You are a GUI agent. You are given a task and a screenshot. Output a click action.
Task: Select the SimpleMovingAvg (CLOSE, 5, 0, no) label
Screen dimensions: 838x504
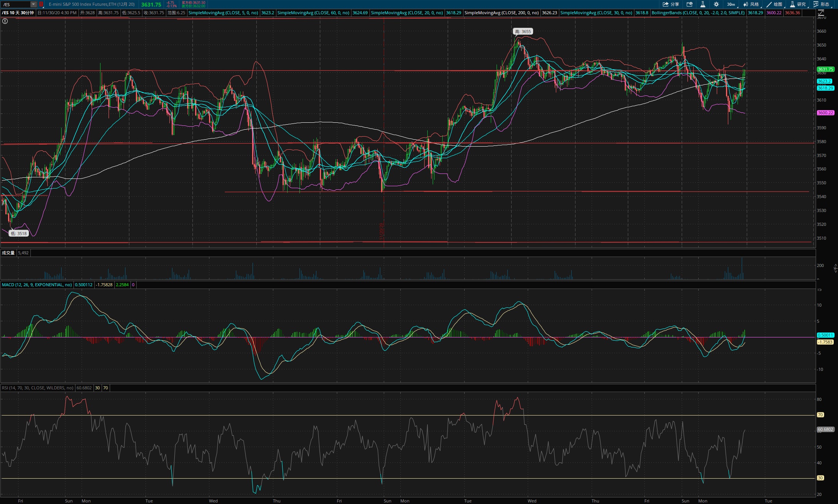point(223,13)
